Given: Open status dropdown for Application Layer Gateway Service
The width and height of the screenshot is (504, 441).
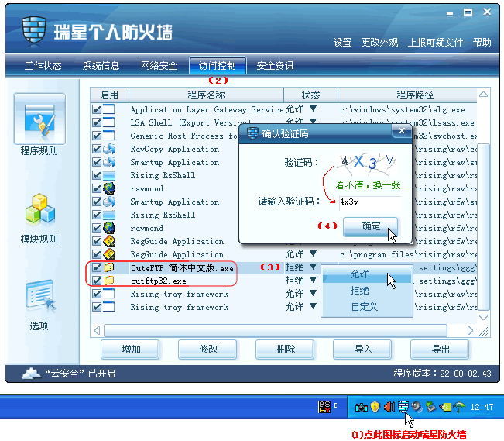Looking at the screenshot, I should click(314, 109).
